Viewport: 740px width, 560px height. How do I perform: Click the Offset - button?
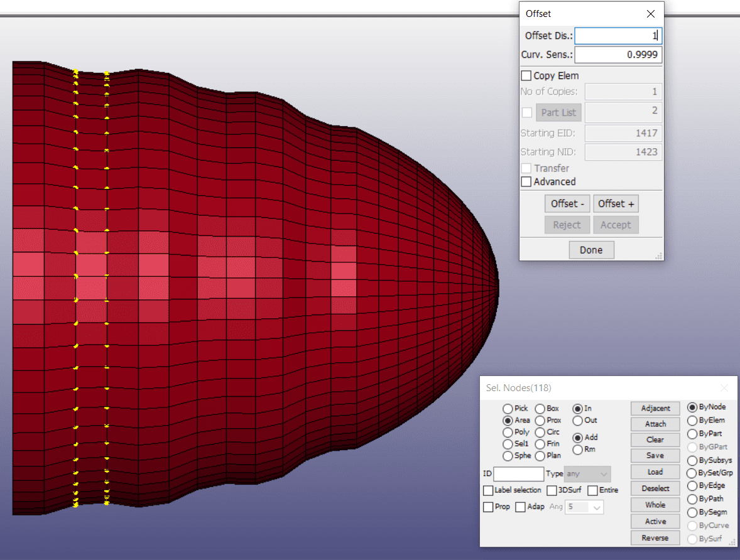568,203
